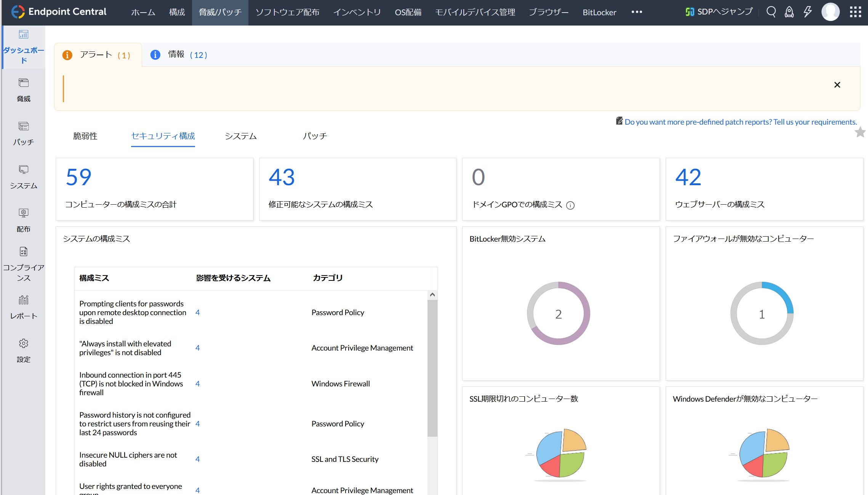Switch to the 脆弱性 tab
This screenshot has width=868, height=495.
85,136
